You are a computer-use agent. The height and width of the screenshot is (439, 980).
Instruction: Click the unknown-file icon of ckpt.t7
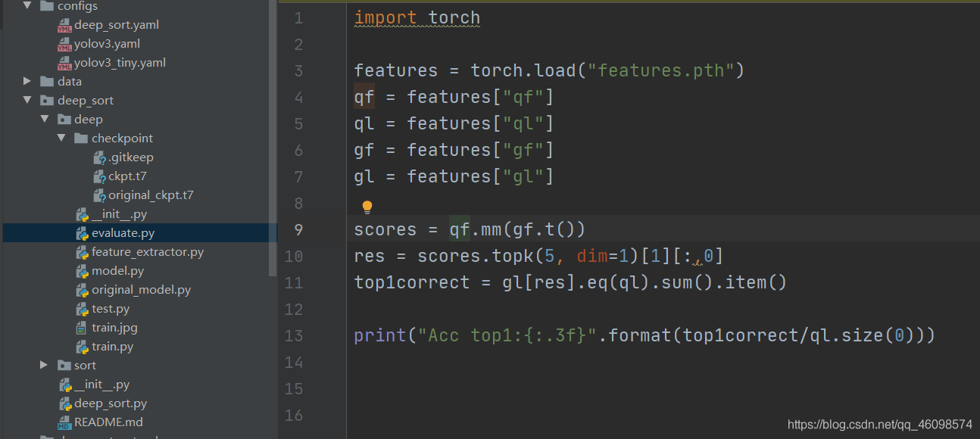click(99, 176)
